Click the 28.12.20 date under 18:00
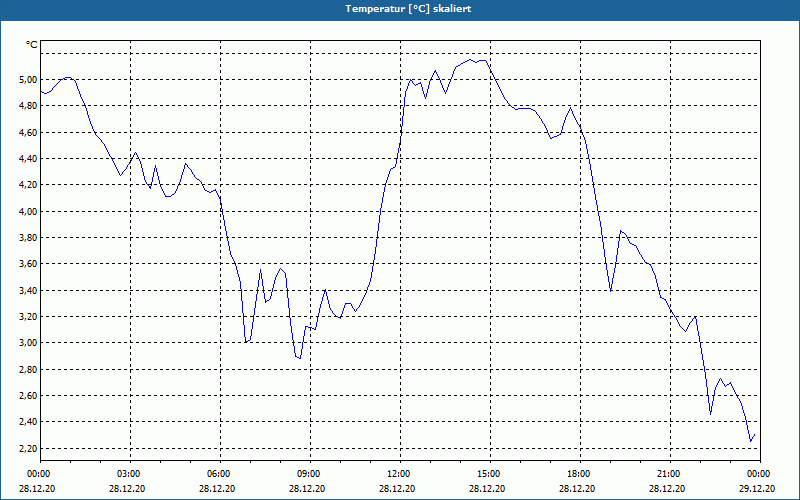 tap(577, 488)
